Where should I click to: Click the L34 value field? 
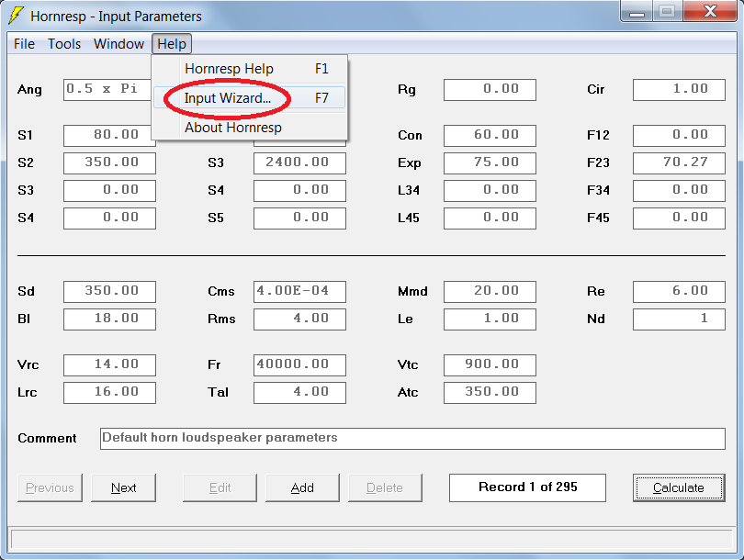pyautogui.click(x=490, y=191)
